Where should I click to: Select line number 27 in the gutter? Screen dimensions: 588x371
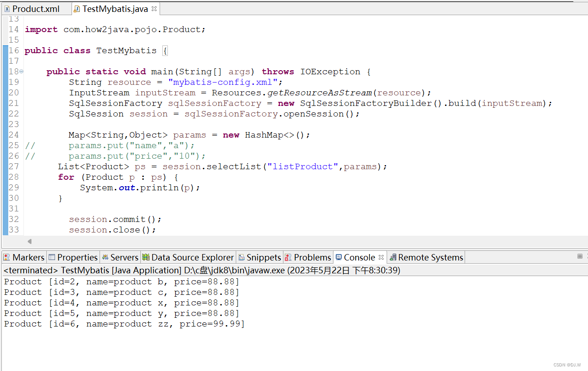(14, 166)
